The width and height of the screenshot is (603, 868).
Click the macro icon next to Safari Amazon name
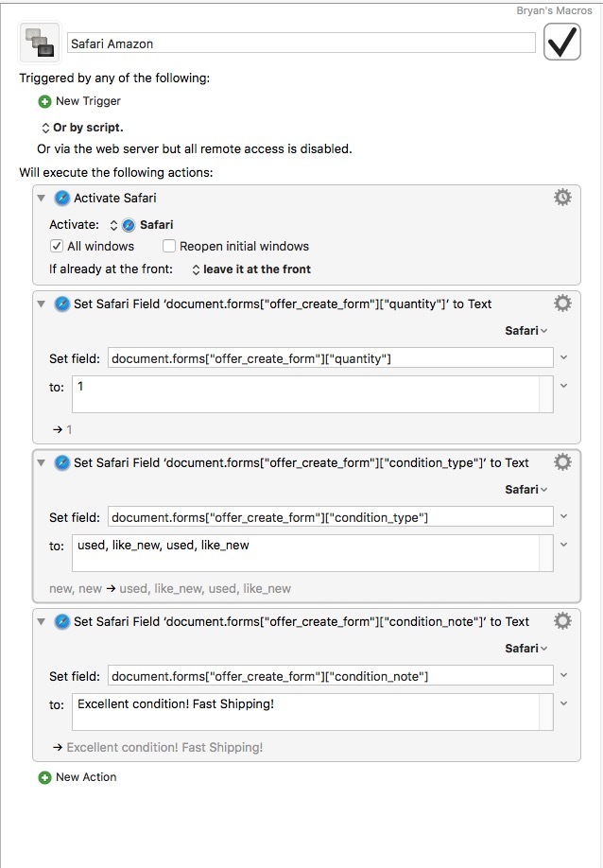click(40, 42)
